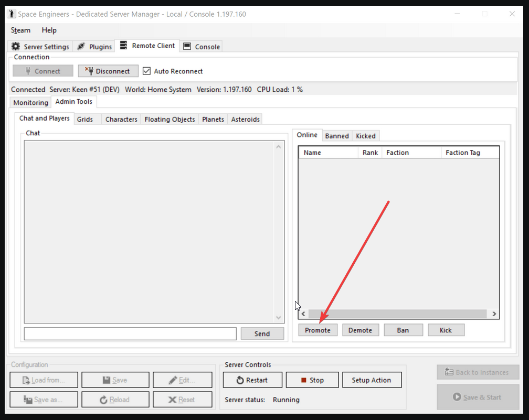
Task: Click in the chat message input field
Action: [x=130, y=333]
